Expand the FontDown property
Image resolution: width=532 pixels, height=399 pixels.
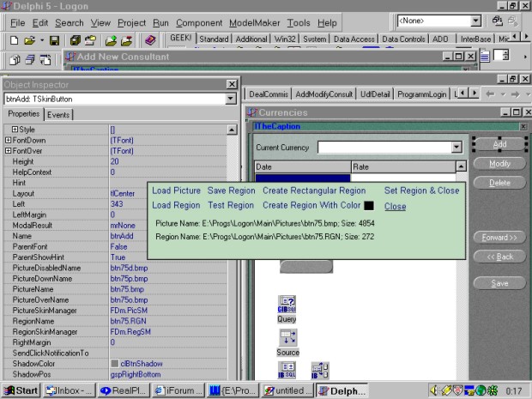[8, 140]
